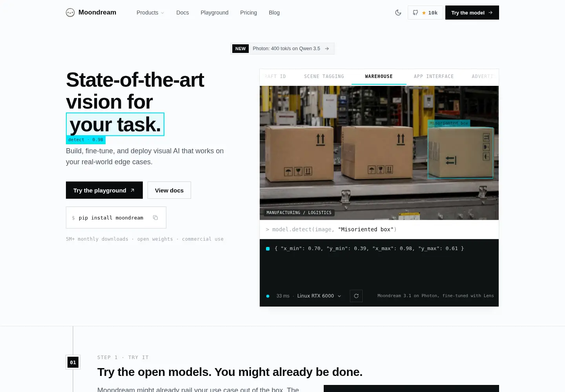This screenshot has height=392, width=565.
Task: Select the pip install moondream text
Action: [x=111, y=218]
